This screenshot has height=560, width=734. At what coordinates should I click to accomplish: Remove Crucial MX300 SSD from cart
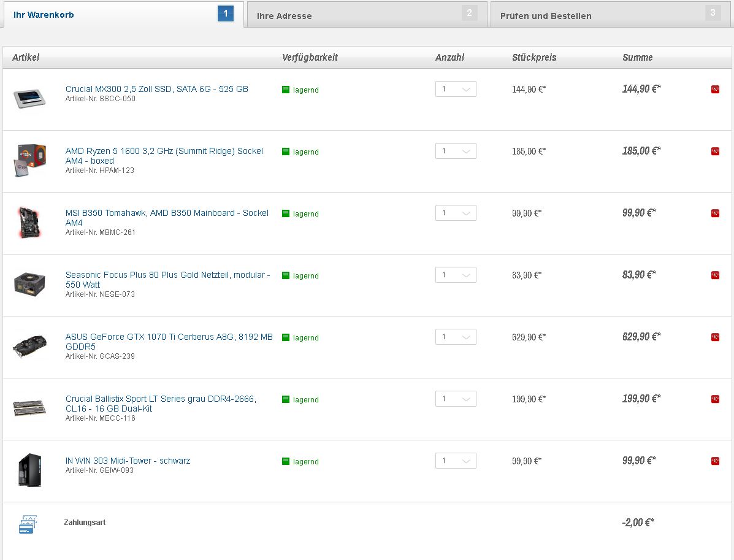(715, 90)
